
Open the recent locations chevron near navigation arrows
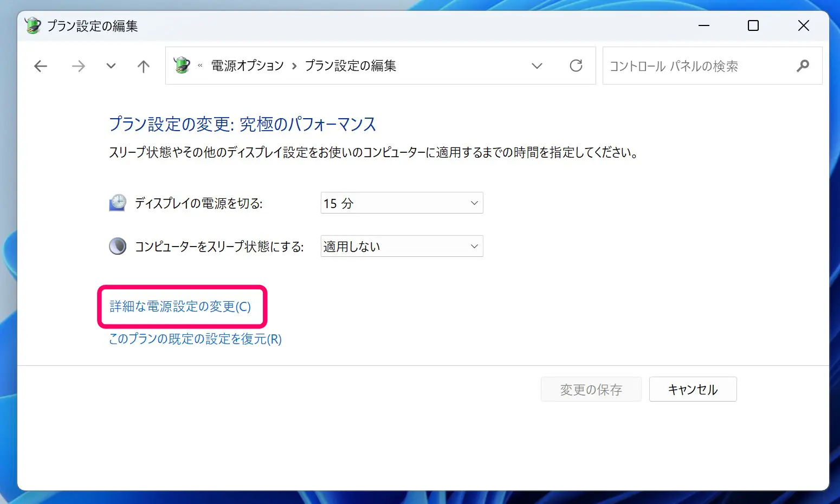pyautogui.click(x=111, y=66)
